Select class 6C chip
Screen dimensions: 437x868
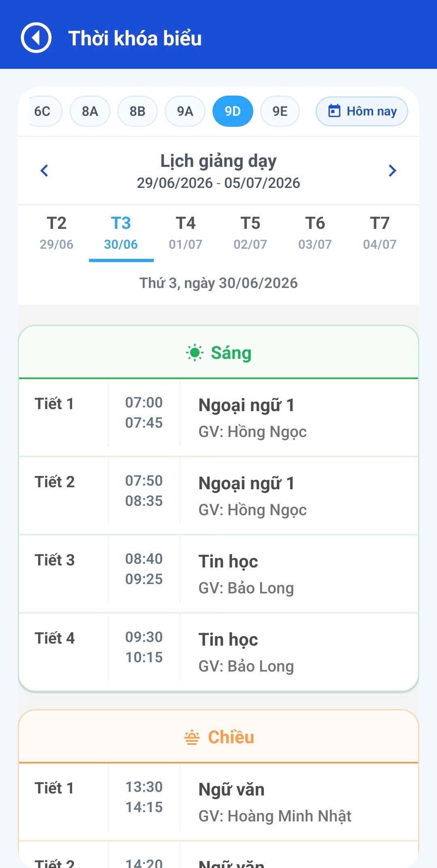point(42,111)
